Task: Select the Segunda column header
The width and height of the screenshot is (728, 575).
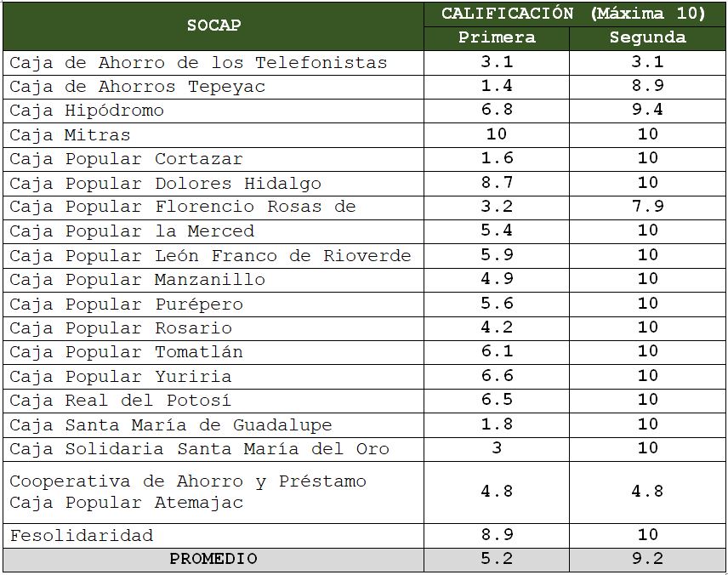Action: 647,37
